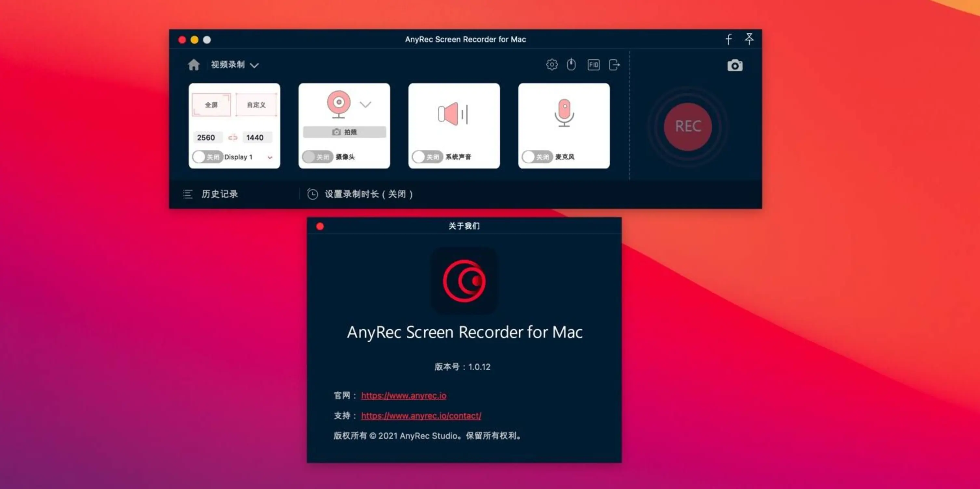Image resolution: width=980 pixels, height=489 pixels.
Task: Enable the webcam (摄像头) switch
Action: (317, 157)
